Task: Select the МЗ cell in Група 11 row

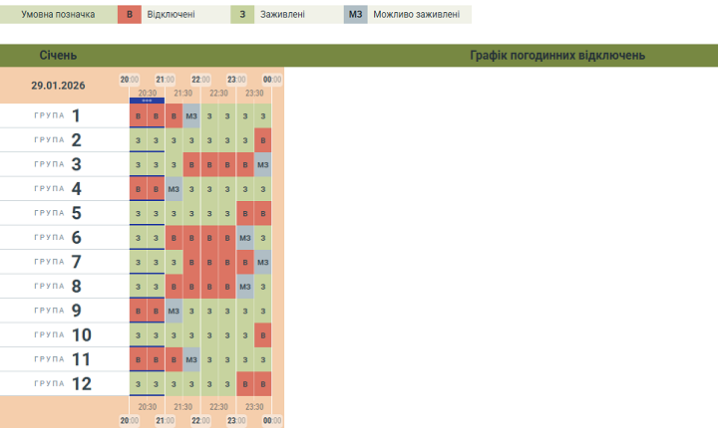Action: click(192, 360)
